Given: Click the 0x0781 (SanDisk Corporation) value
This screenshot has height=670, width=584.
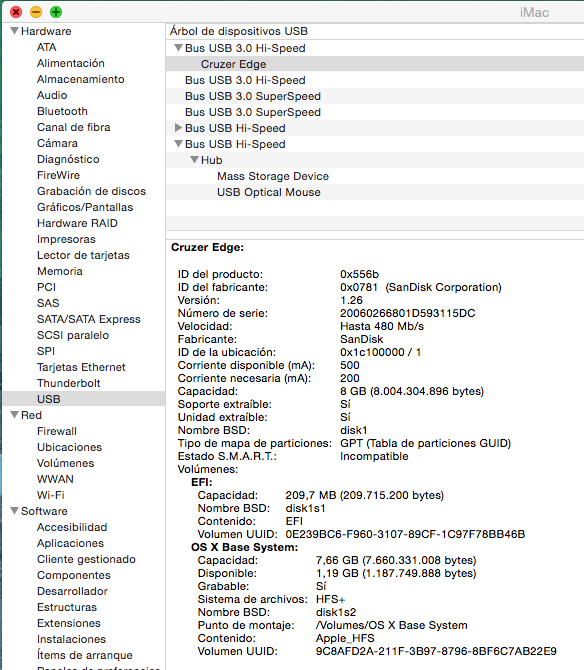Looking at the screenshot, I should point(421,287).
